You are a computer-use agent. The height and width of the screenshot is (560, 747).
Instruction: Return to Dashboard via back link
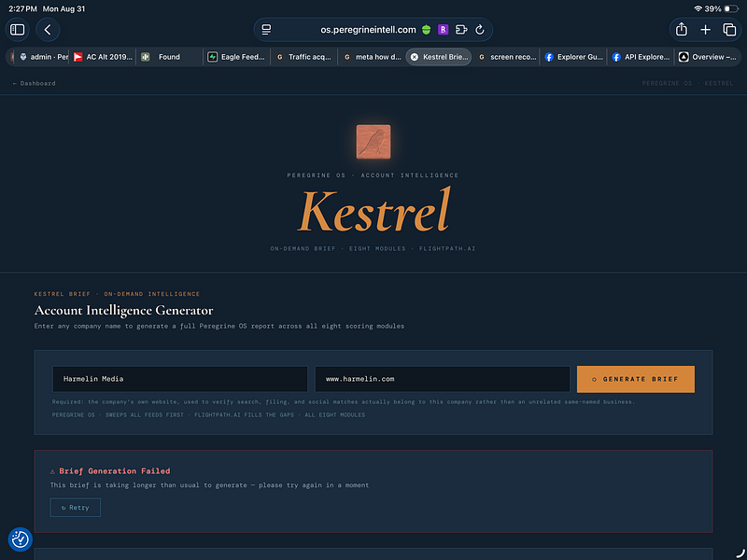click(x=34, y=83)
